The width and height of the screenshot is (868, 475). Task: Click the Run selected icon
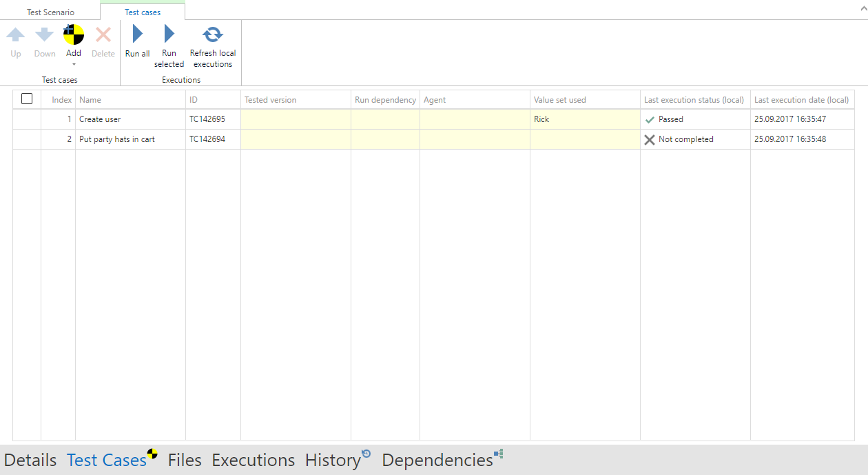169,34
